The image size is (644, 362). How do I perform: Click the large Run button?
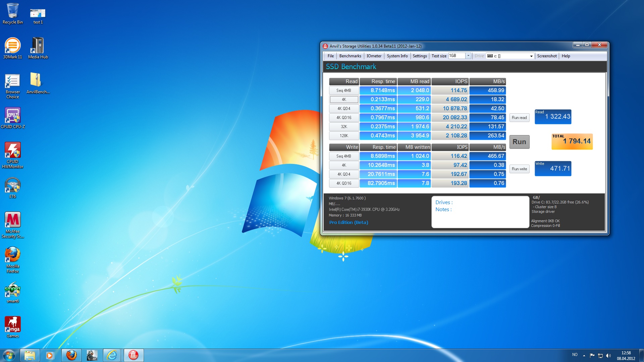coord(519,142)
